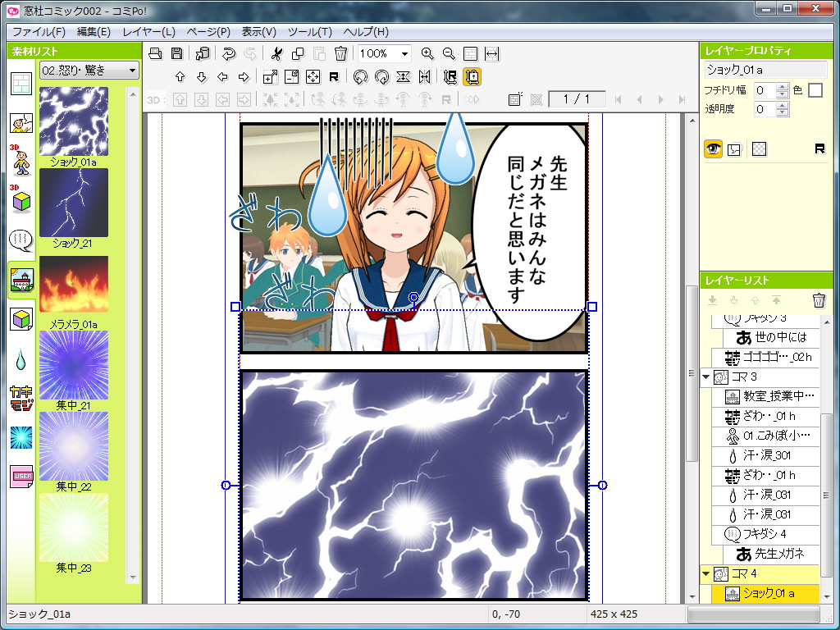Viewport: 840px width, 630px height.
Task: Reset size with the toolbar R icon
Action: 334,76
